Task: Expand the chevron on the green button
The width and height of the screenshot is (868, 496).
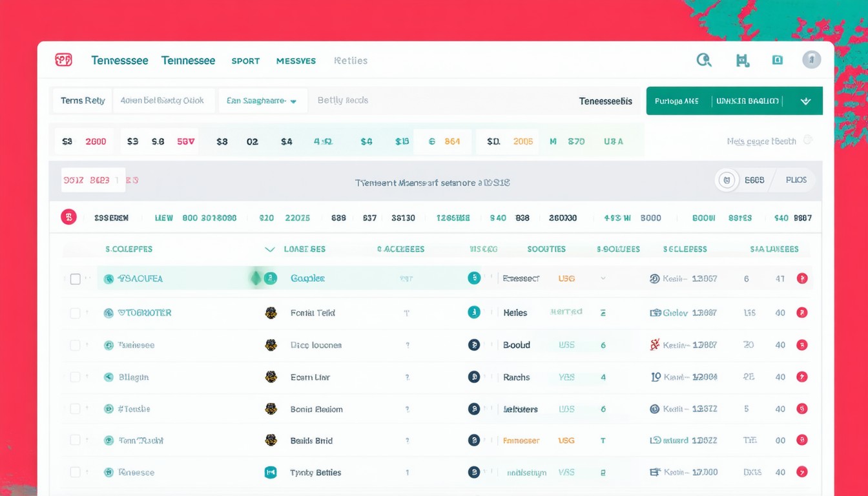Action: click(x=805, y=101)
